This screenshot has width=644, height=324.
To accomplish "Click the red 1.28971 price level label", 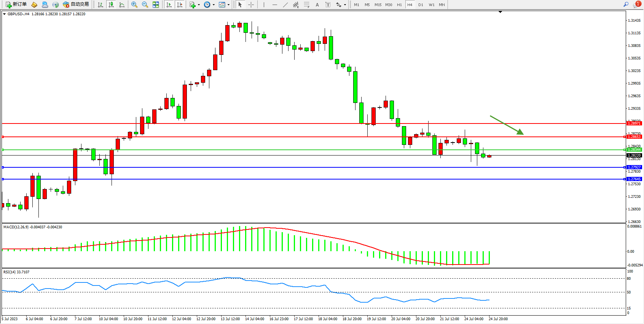I will pyautogui.click(x=634, y=124).
